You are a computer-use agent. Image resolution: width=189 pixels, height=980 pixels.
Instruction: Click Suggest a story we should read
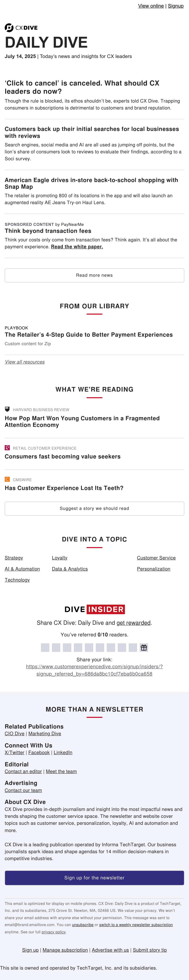pyautogui.click(x=94, y=509)
